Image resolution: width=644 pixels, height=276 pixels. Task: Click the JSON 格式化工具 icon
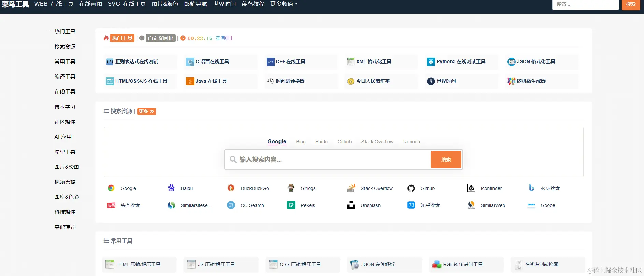[x=511, y=62]
